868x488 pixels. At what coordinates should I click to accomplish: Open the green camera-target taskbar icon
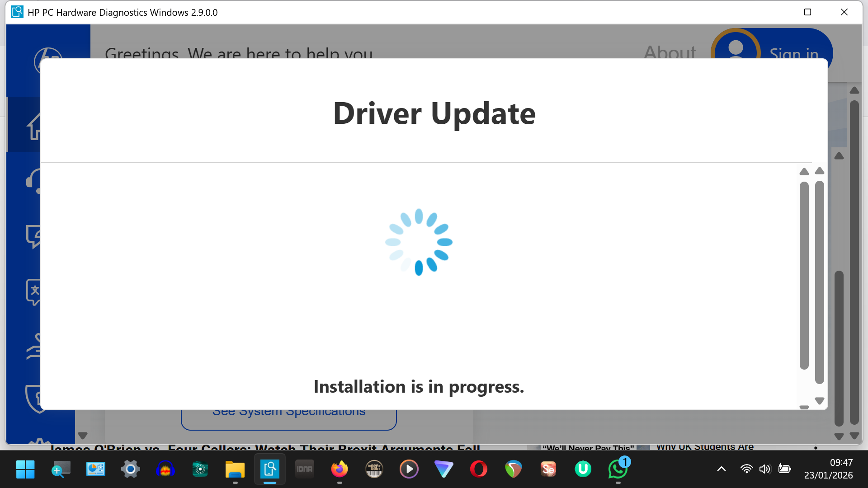[x=200, y=469]
